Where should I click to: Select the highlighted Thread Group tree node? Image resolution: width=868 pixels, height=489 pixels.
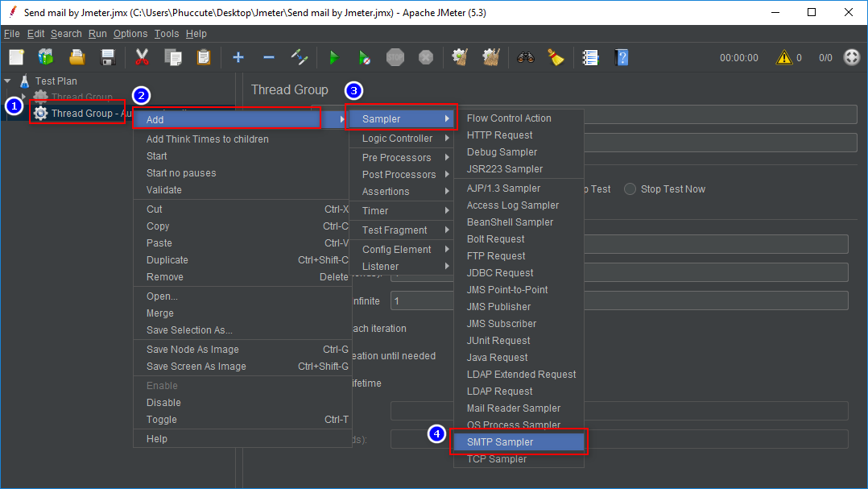pyautogui.click(x=82, y=113)
